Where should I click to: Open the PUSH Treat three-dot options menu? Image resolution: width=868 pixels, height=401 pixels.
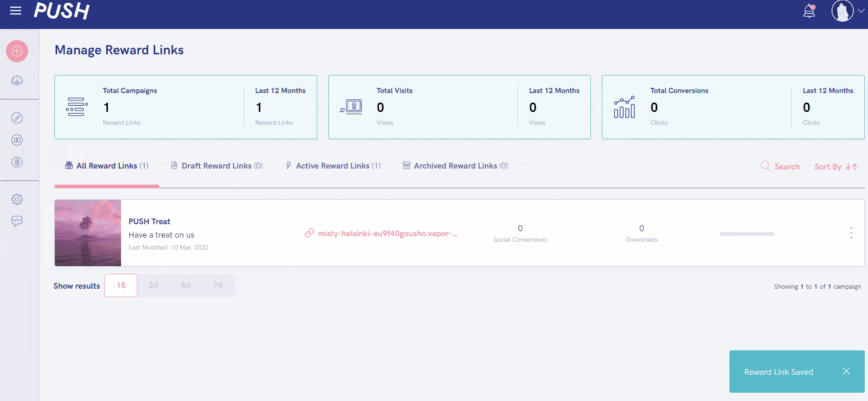pyautogui.click(x=851, y=233)
